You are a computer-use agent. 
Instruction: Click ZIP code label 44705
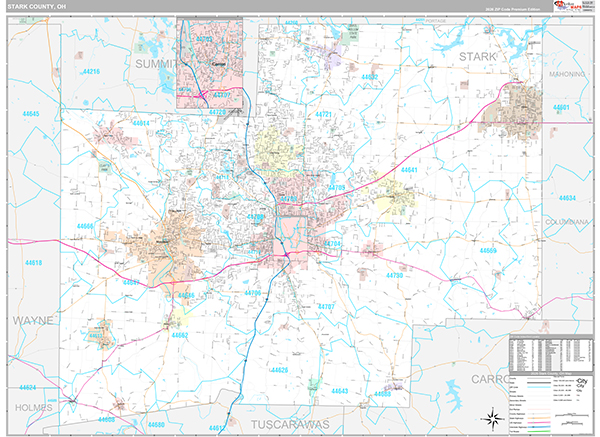336,188
